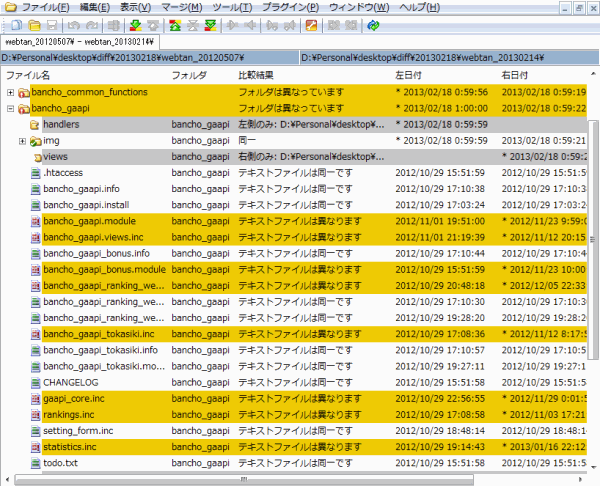Go to the last difference
This screenshot has width=600, height=486.
click(210, 26)
